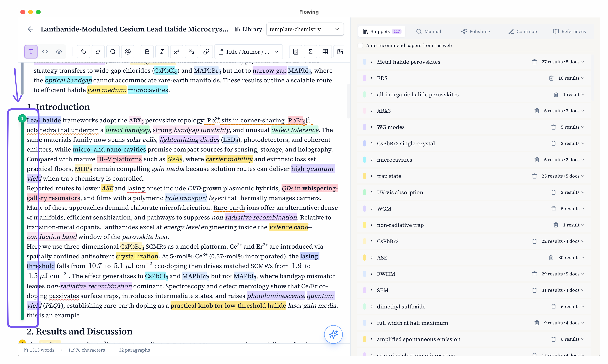608x364 pixels.
Task: Delete the amplified spontaneous emission snippet
Action: [553, 339]
